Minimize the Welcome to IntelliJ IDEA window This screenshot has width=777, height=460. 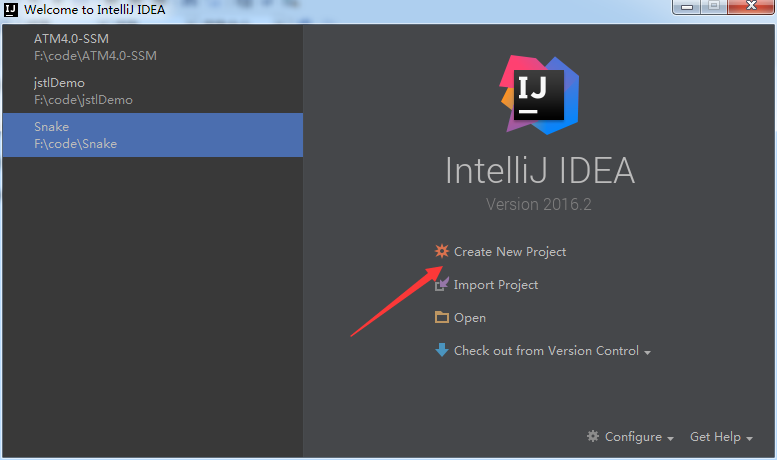(687, 7)
